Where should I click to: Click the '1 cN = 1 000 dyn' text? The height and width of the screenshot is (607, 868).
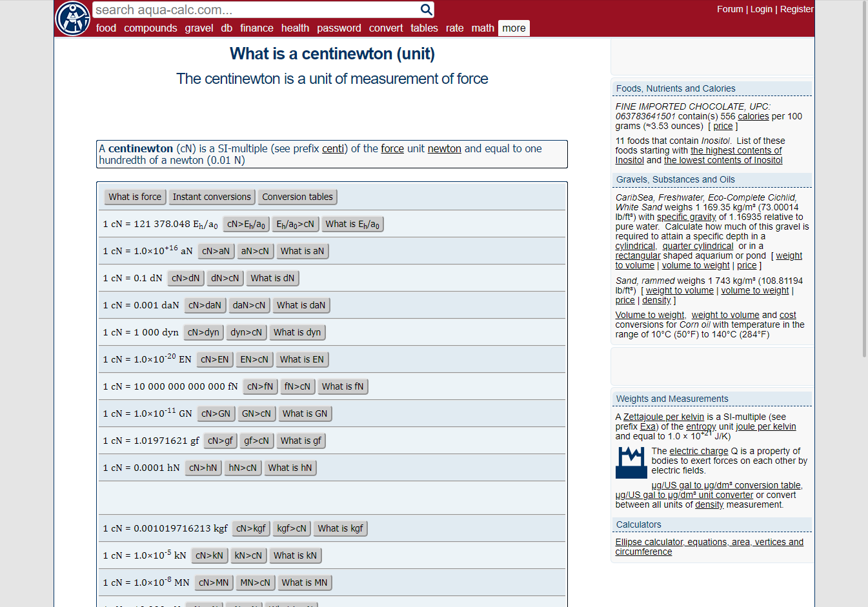click(x=141, y=332)
